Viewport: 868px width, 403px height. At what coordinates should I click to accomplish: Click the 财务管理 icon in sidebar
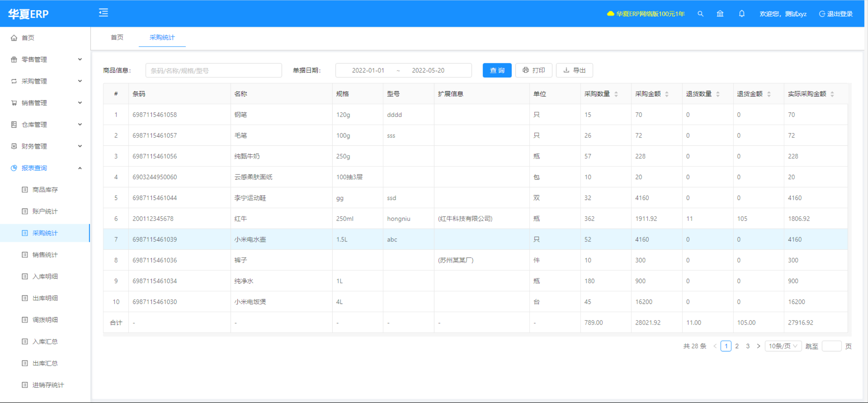point(14,146)
